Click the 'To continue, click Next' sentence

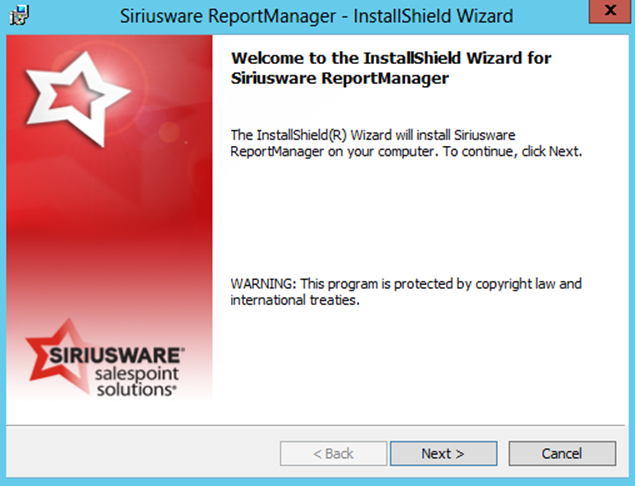point(511,151)
